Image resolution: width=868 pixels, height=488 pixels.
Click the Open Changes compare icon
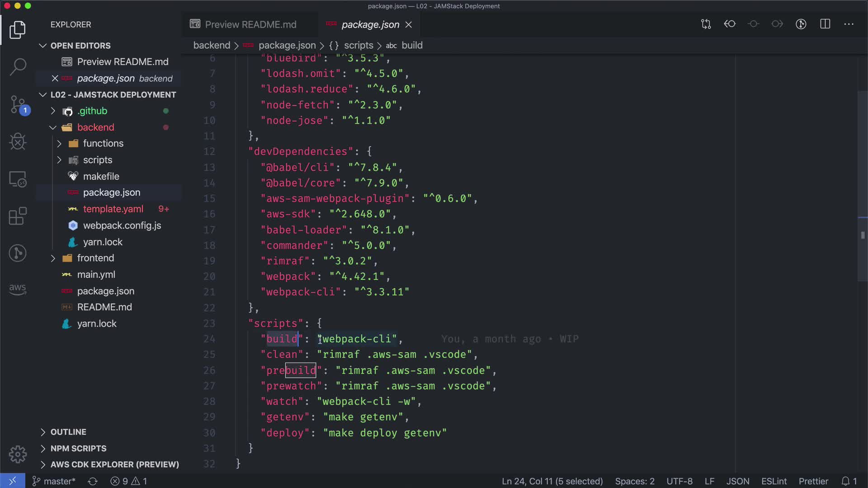pos(706,24)
